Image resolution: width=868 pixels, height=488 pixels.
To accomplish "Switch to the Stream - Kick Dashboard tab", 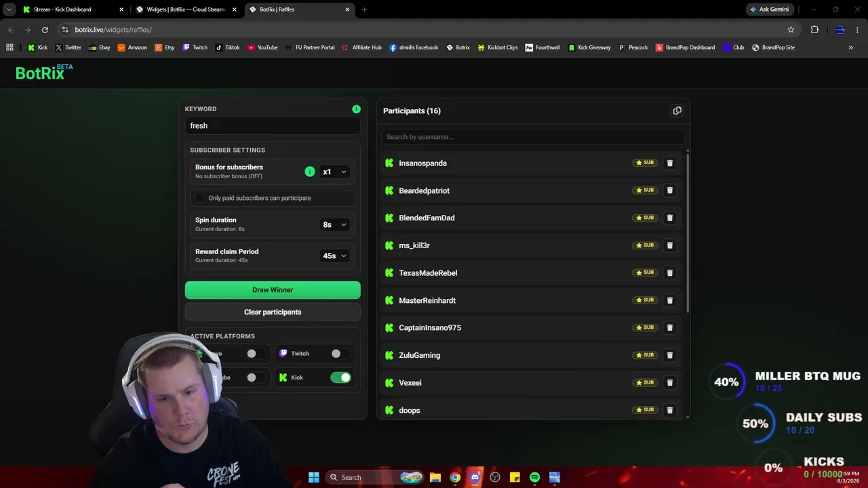I will click(72, 9).
